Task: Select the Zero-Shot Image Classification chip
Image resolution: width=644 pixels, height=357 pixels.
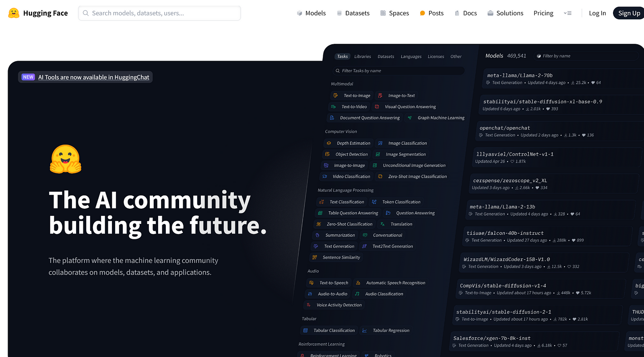Action: click(413, 176)
